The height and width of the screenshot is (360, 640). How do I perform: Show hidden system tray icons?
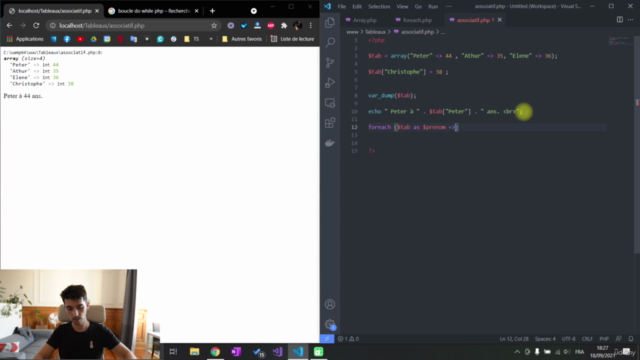pyautogui.click(x=517, y=351)
